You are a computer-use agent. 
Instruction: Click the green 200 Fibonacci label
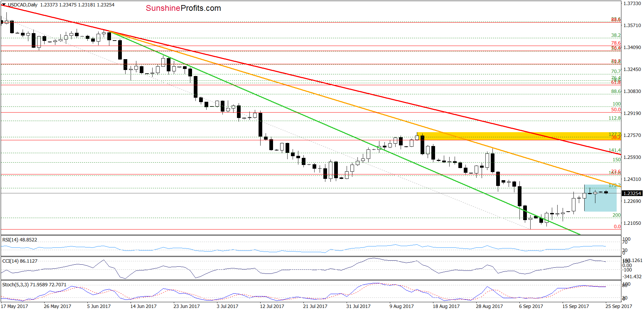[x=617, y=215]
